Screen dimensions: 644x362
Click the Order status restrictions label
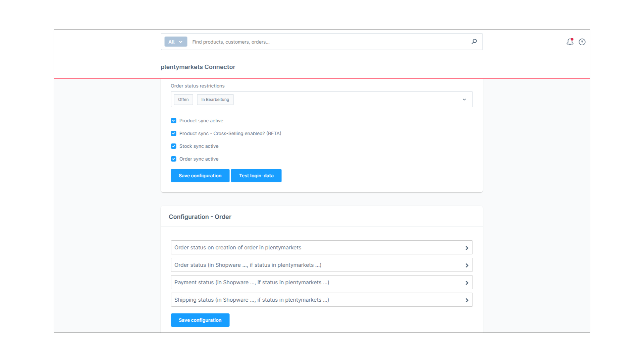(198, 86)
